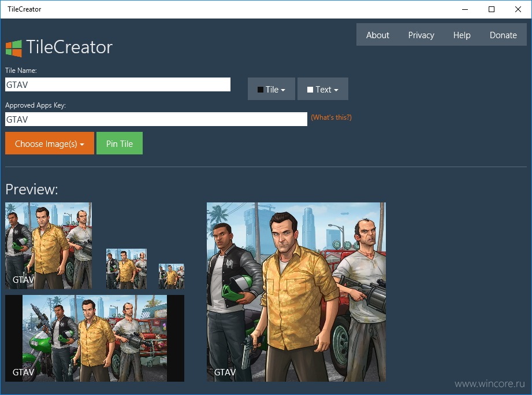Image resolution: width=532 pixels, height=395 pixels.
Task: Open the Tile color dropdown
Action: tap(271, 89)
